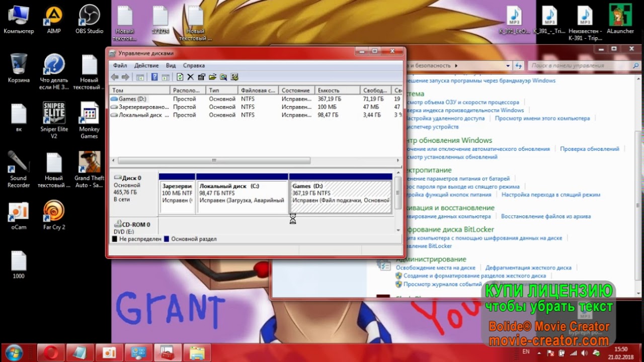
Task: Select the Sniper Elite V2 desktop icon
Action: pos(54,121)
